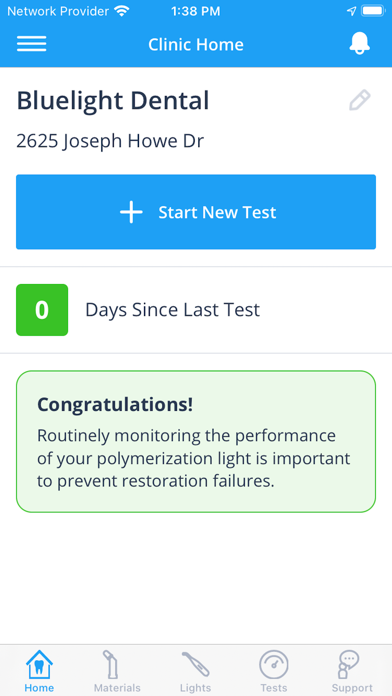Switch to the Support tab label

coord(352,688)
